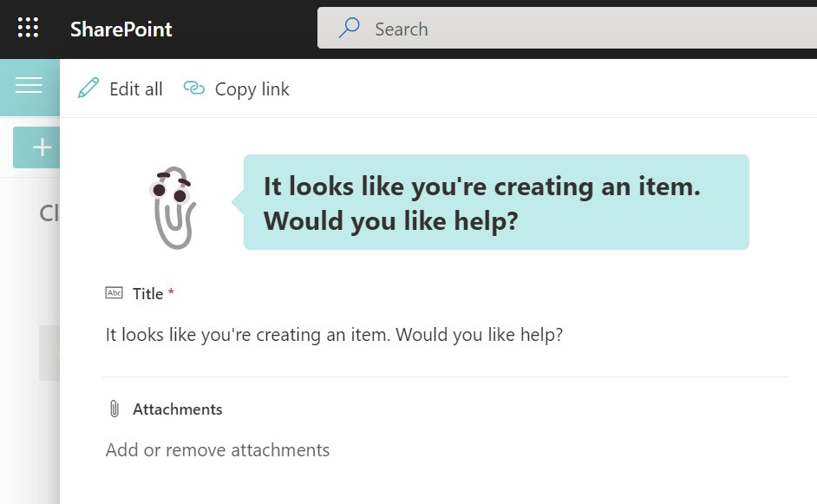Click the magnifier icon in the search box
This screenshot has height=504, width=817.
click(x=350, y=28)
